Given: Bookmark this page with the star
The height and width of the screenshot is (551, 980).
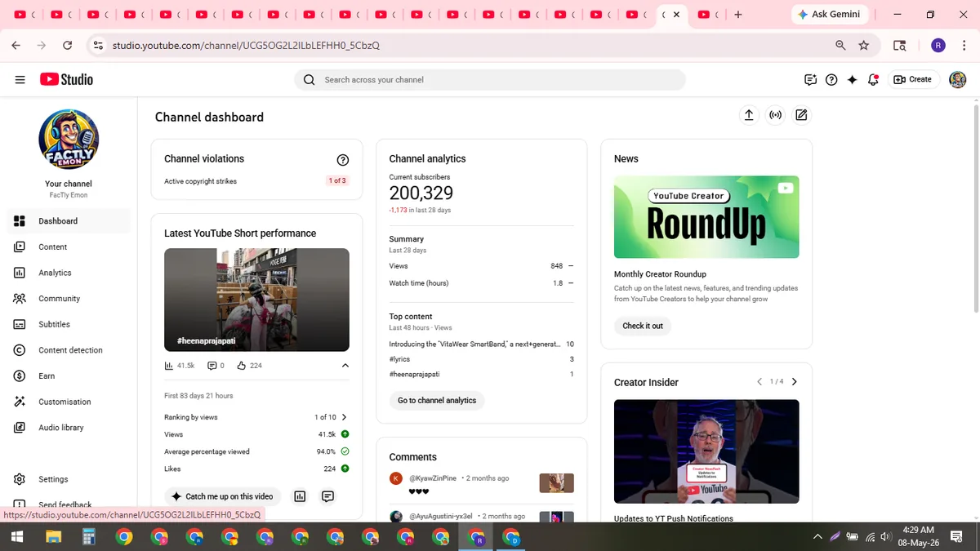Looking at the screenshot, I should 864,46.
